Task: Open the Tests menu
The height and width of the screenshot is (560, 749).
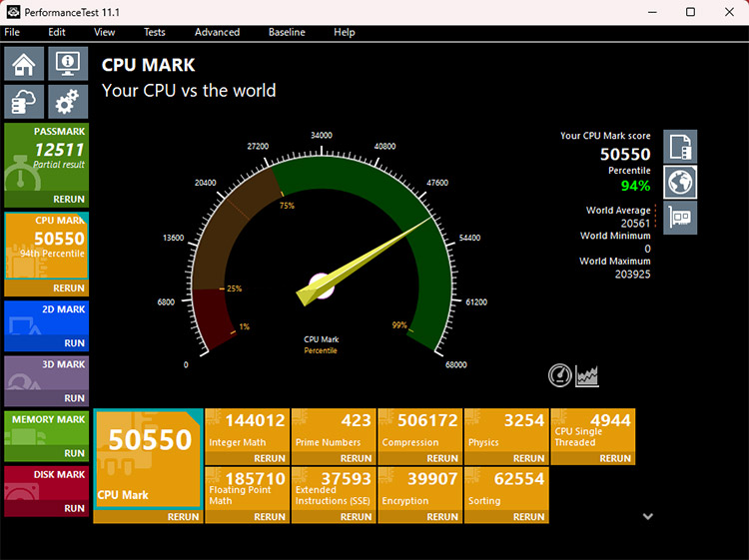Action: pyautogui.click(x=154, y=32)
